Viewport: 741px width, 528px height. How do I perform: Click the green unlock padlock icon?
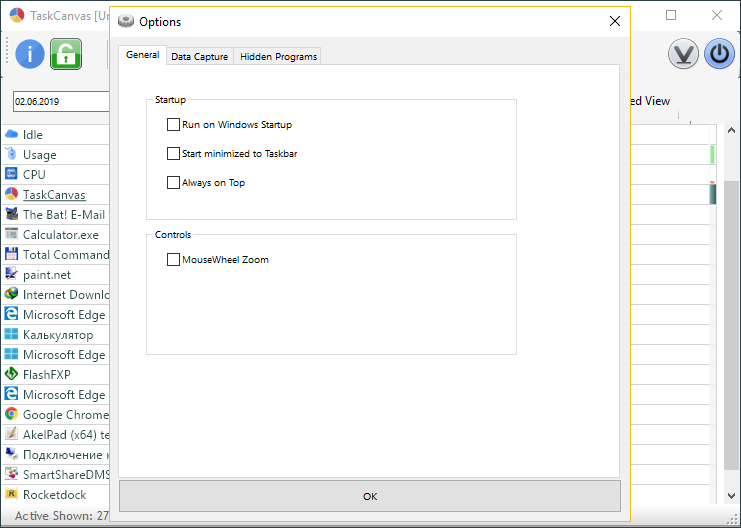pyautogui.click(x=66, y=54)
